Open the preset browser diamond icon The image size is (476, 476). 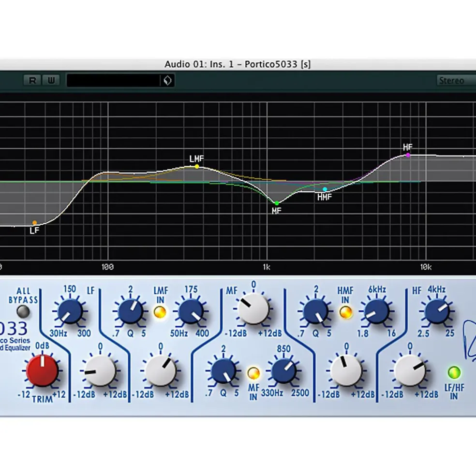point(167,81)
